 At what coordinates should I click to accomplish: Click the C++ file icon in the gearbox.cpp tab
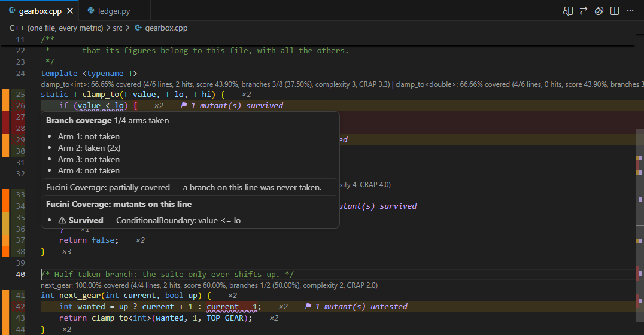13,11
